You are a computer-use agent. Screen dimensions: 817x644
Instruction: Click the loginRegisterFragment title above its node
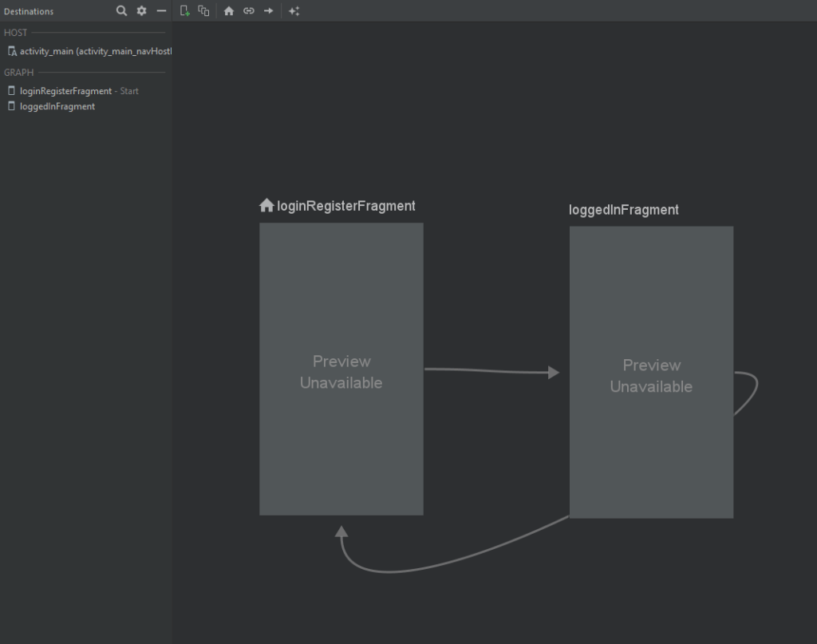[345, 206]
